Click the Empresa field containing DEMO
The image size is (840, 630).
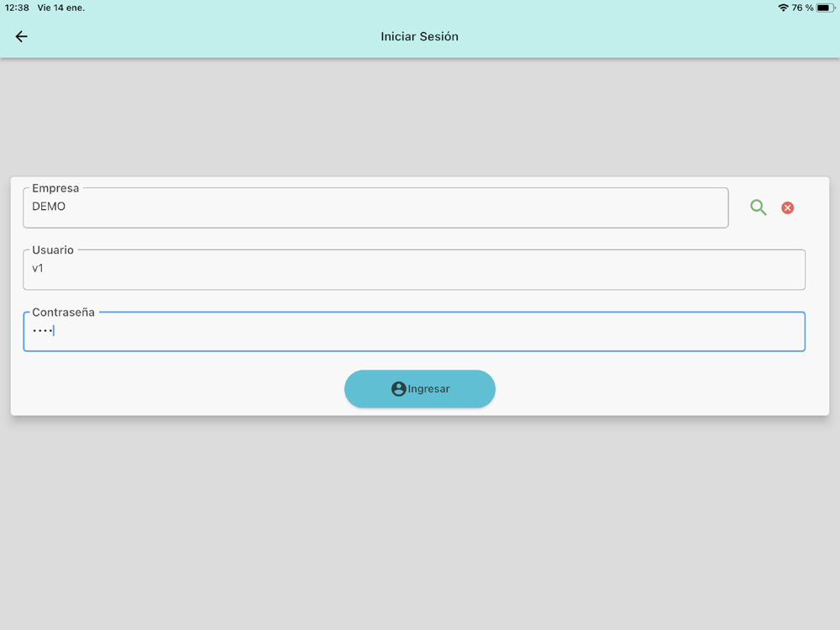coord(375,207)
